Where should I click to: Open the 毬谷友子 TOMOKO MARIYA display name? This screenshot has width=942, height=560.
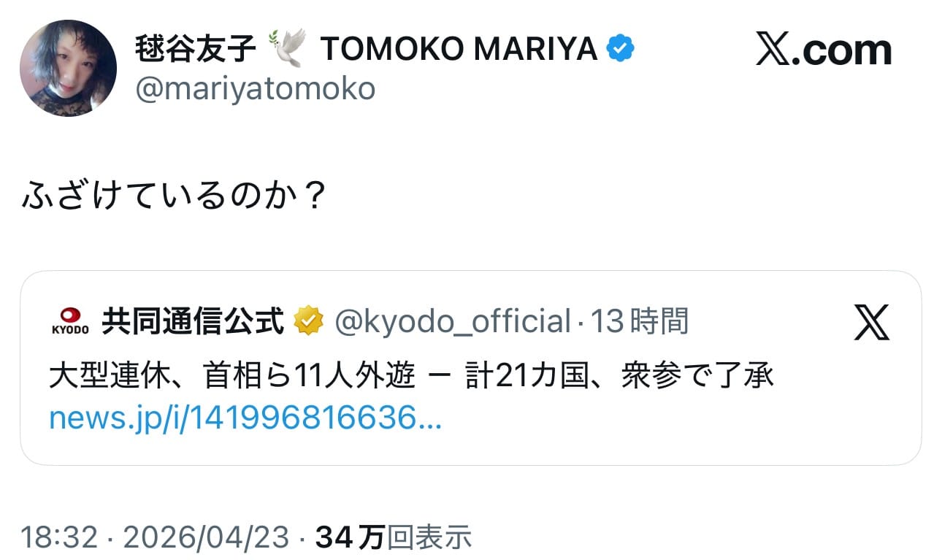pos(365,50)
